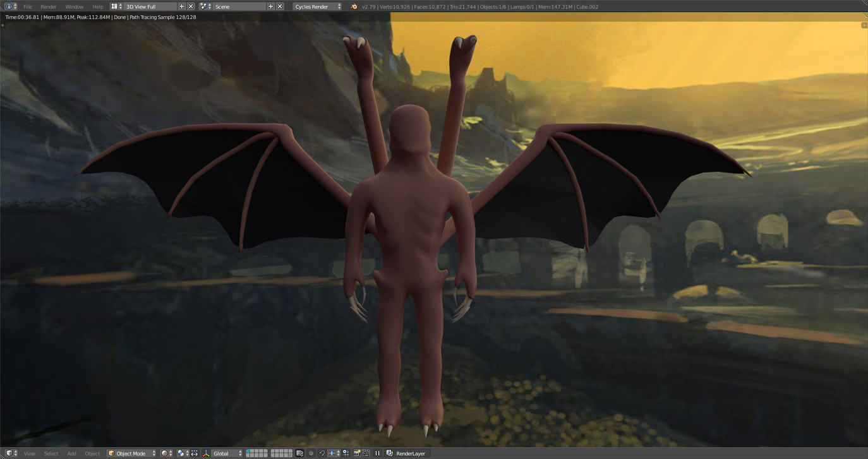Toggle snap during transform
Screen dimensions: 868x459
pos(322,453)
